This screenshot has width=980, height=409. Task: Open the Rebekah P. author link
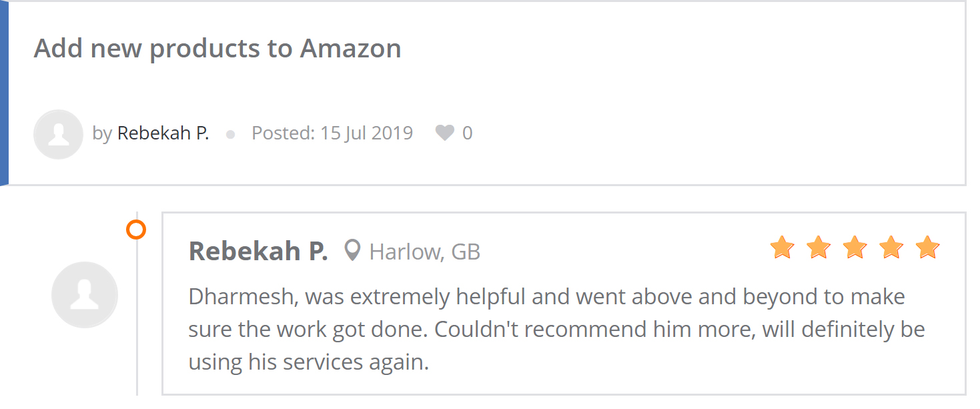point(163,133)
